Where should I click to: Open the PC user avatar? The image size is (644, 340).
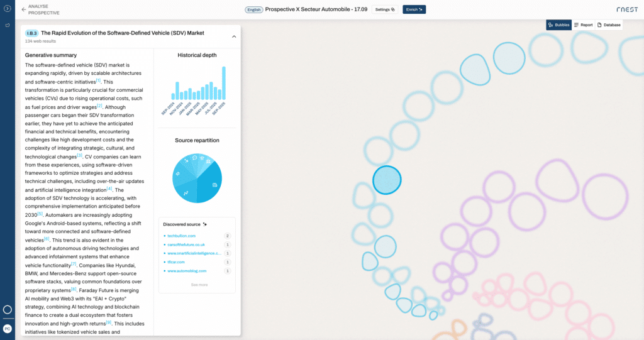pos(8,329)
